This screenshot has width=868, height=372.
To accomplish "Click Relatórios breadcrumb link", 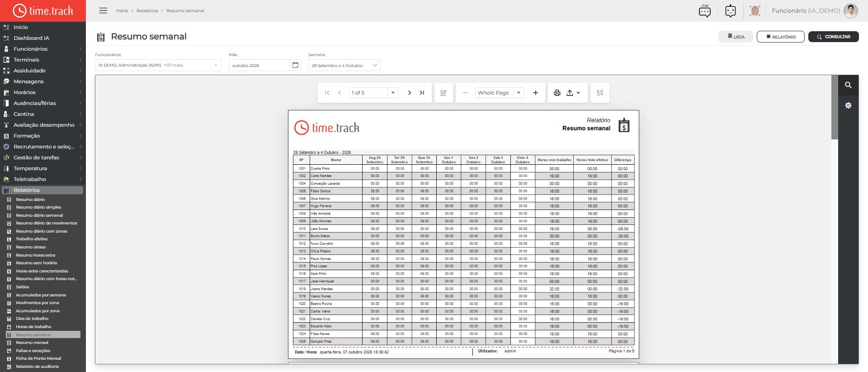I will [x=147, y=11].
